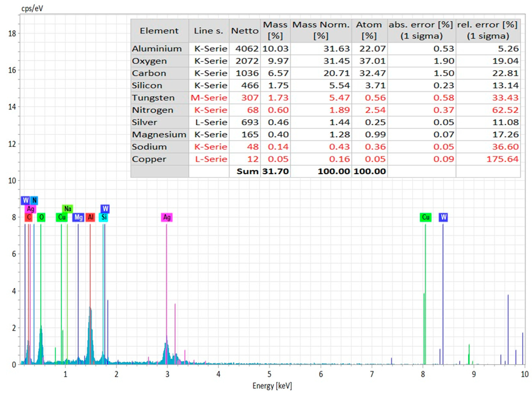Viewport: 532px width, 395px height.
Task: Click the red Al element marker label
Action: pyautogui.click(x=90, y=217)
